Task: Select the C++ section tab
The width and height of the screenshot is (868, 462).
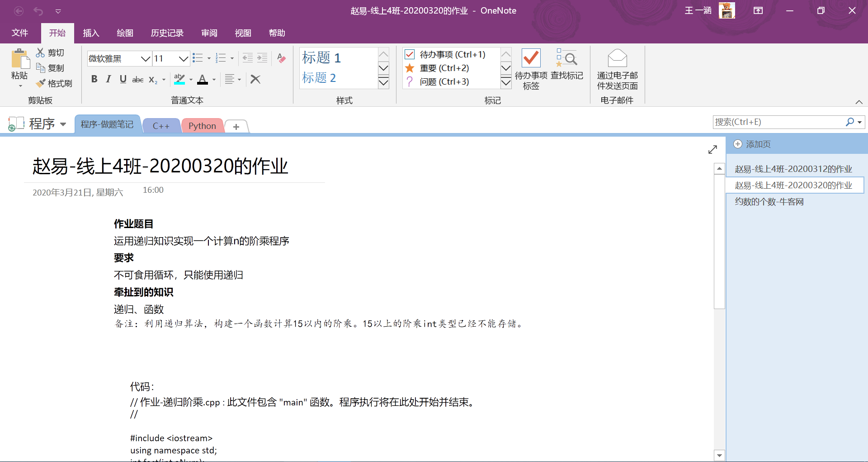Action: [161, 126]
